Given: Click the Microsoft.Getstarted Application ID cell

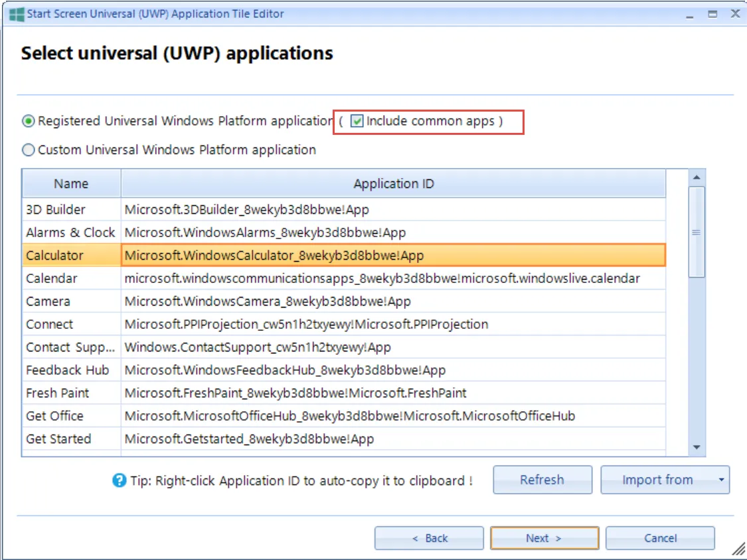Looking at the screenshot, I should 394,438.
